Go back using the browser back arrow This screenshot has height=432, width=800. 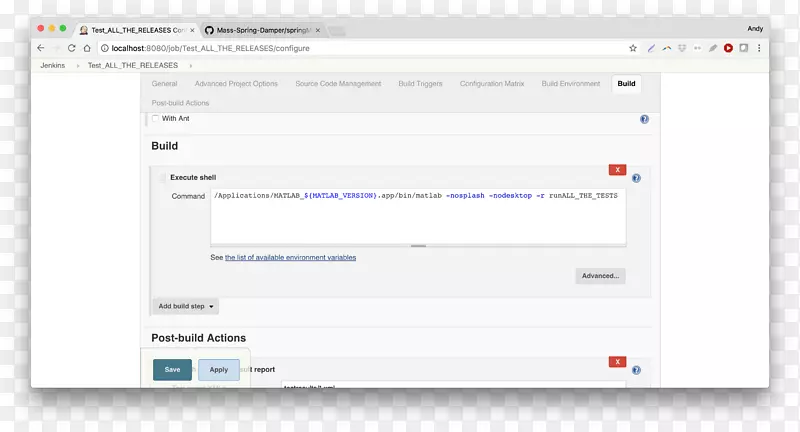pos(41,48)
